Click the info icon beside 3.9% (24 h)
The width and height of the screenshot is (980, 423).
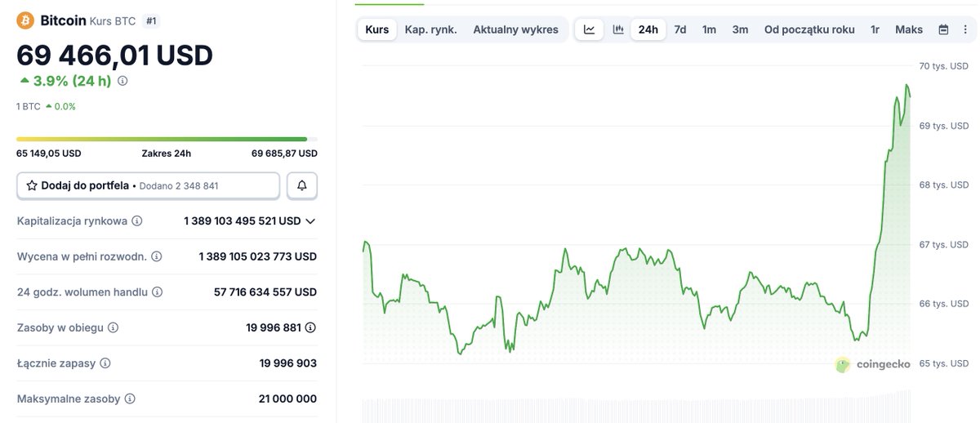point(122,81)
